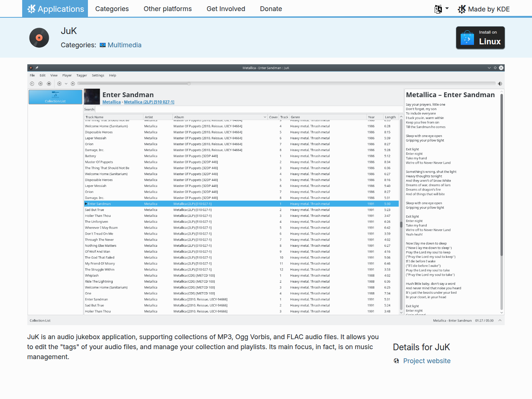
Task: Click the JuK vinyl record app icon
Action: 39,38
